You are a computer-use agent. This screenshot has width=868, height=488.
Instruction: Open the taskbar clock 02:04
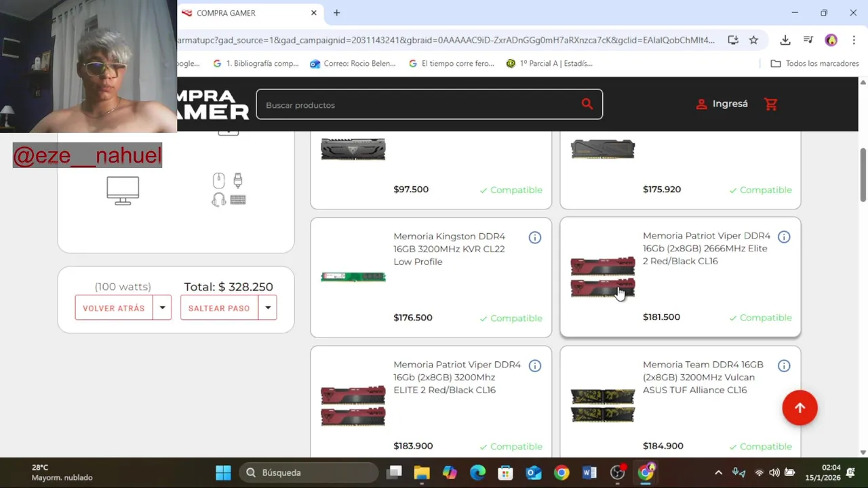tap(822, 472)
